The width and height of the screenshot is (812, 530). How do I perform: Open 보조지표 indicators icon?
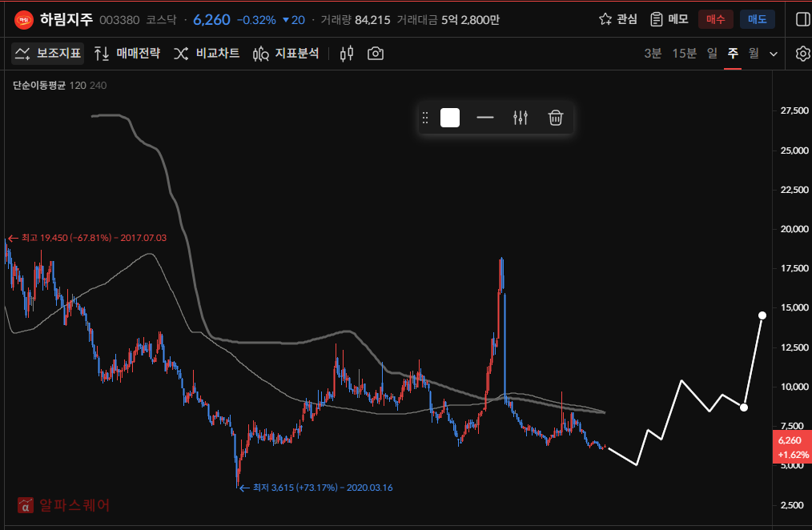pyautogui.click(x=22, y=54)
